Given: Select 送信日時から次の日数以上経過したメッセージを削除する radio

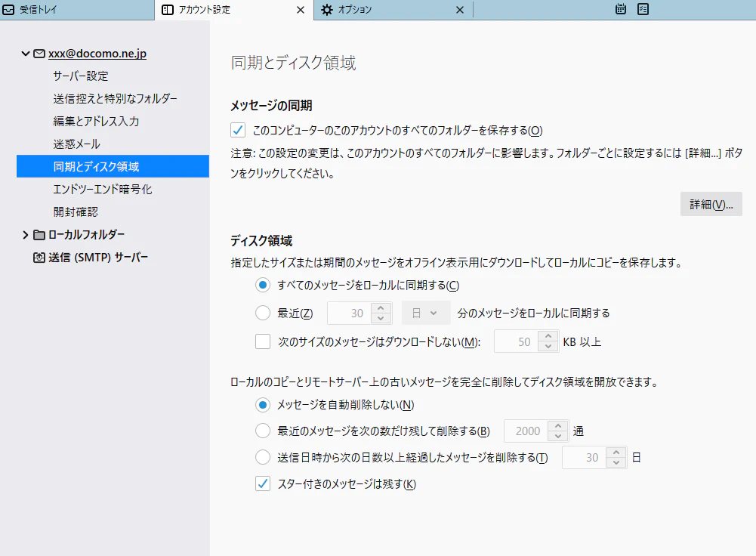Looking at the screenshot, I should 263,457.
